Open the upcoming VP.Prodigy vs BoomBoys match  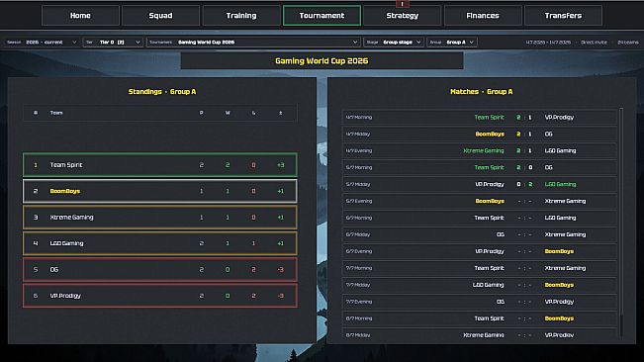click(x=480, y=251)
